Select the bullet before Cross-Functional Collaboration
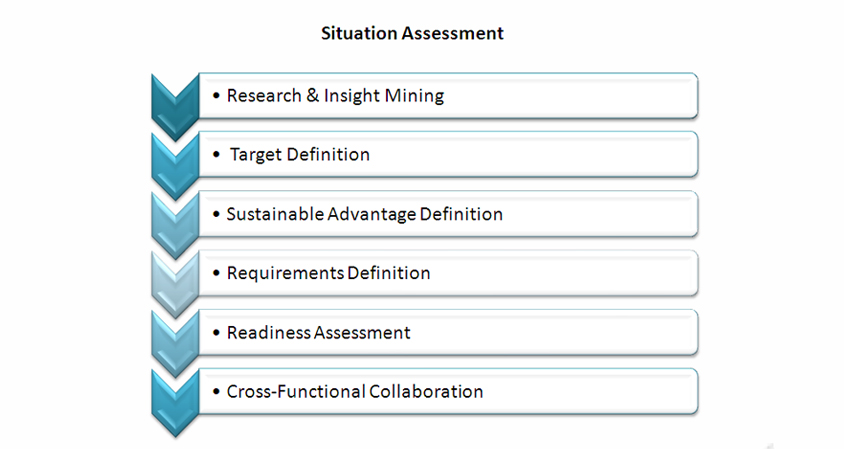Viewport: 844px width, 449px height. pos(216,391)
